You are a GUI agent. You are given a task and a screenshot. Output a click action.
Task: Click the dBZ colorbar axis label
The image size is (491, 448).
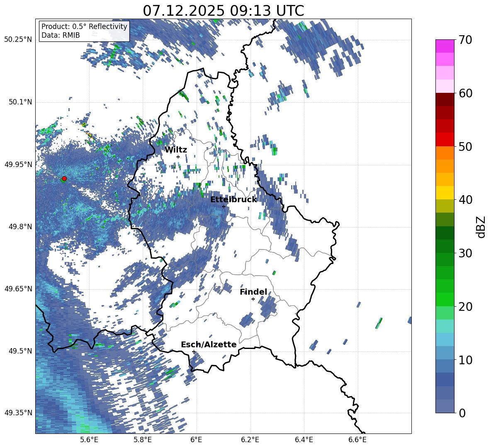coord(481,227)
